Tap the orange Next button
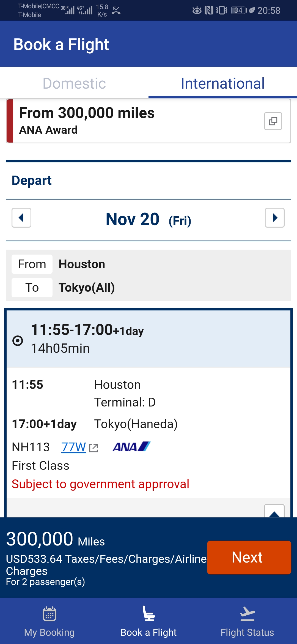Viewport: 297px width, 644px height. pos(249,557)
